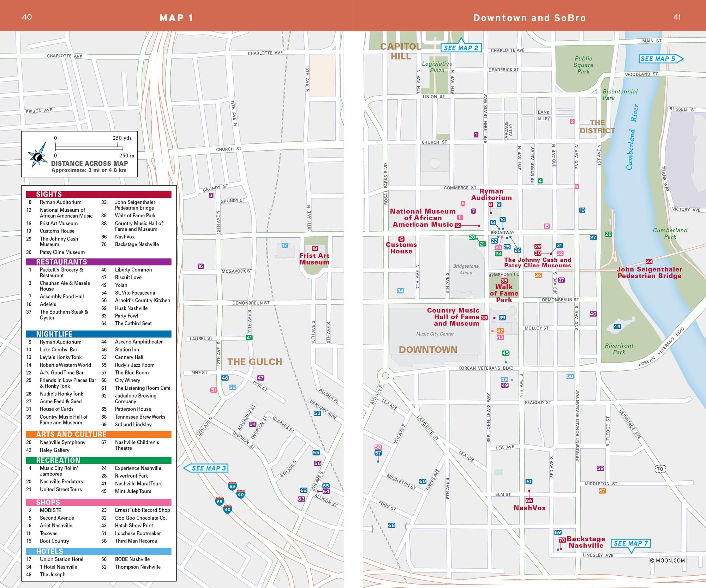Click marker 17 Union Station Hotel

click(x=285, y=245)
